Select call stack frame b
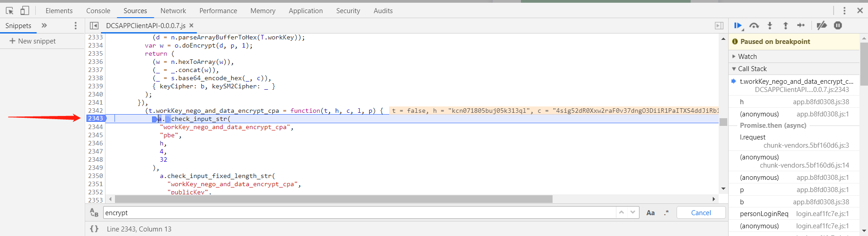The height and width of the screenshot is (236, 868). coord(794,202)
